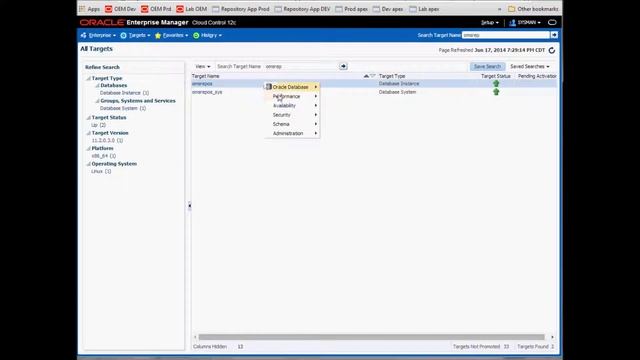The height and width of the screenshot is (360, 640).
Task: Click the horizontal scrollbar under the table
Action: click(x=371, y=337)
